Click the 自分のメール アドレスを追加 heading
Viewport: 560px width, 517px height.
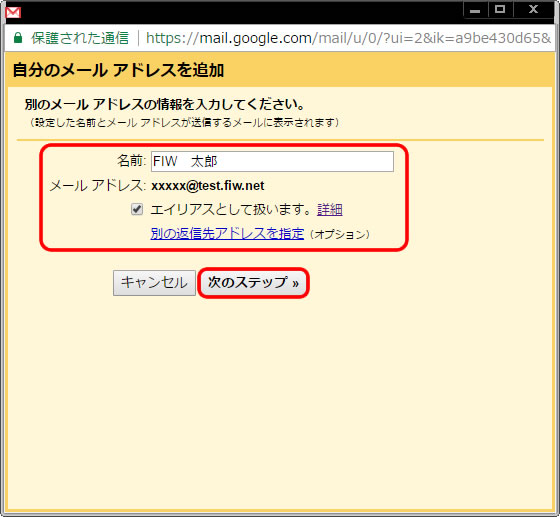point(118,70)
